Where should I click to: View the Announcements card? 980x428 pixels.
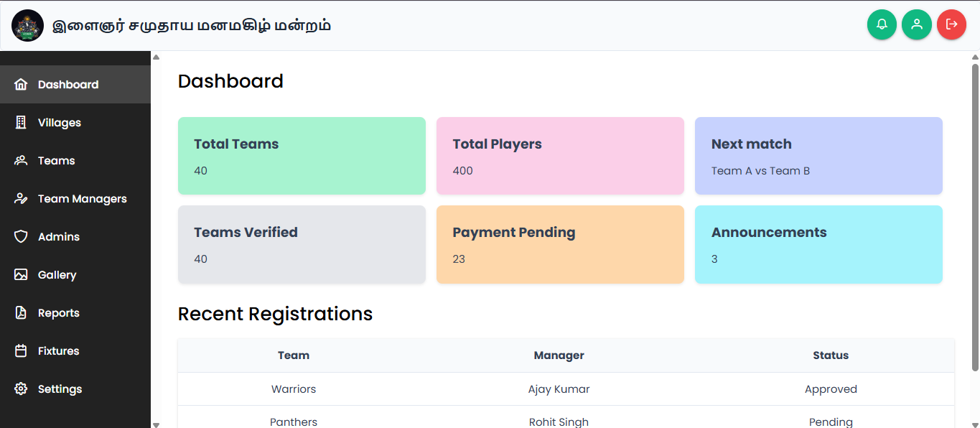click(x=818, y=244)
